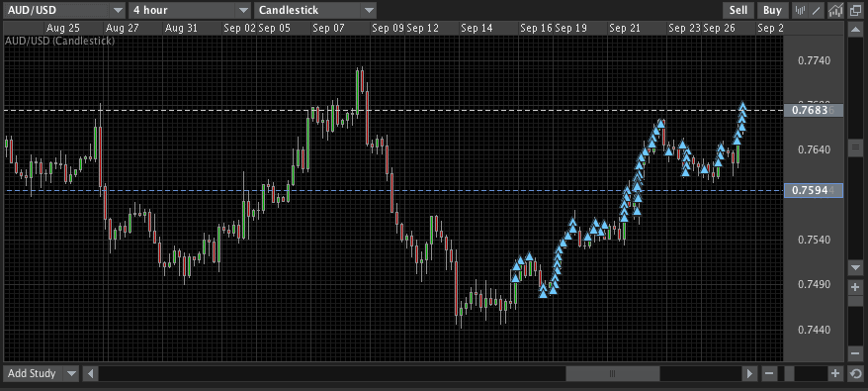The height and width of the screenshot is (391, 868).
Task: Zoom out on the vertical price scale
Action: coord(855,353)
